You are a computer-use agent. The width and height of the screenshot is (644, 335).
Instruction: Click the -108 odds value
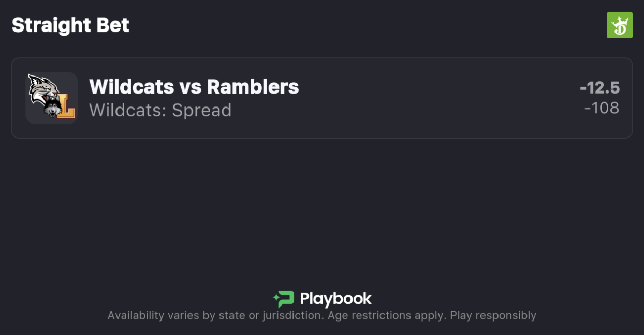click(602, 108)
